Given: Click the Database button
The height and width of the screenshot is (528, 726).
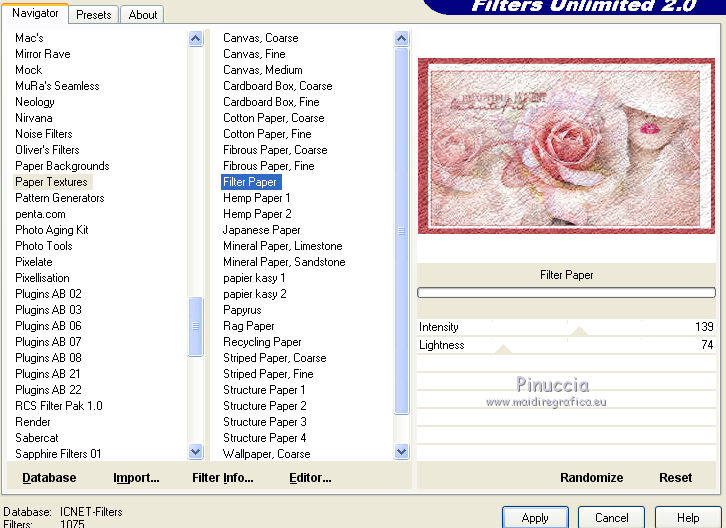Looking at the screenshot, I should [x=49, y=478].
